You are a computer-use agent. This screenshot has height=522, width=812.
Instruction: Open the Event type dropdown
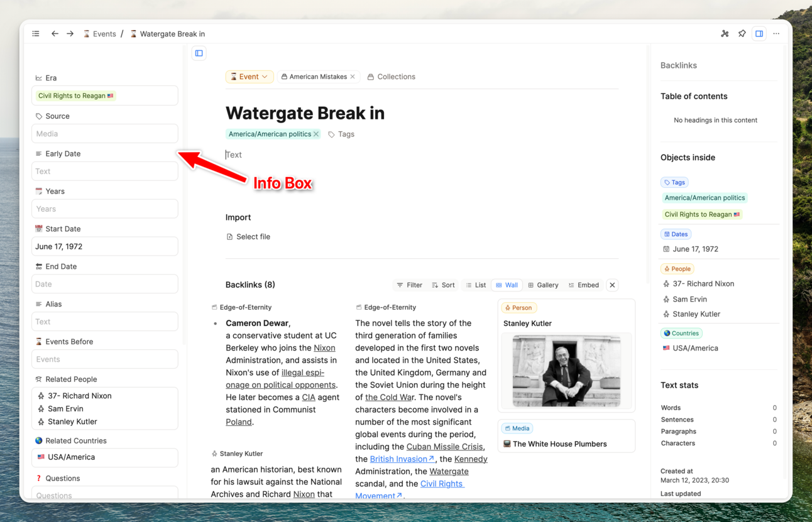250,76
